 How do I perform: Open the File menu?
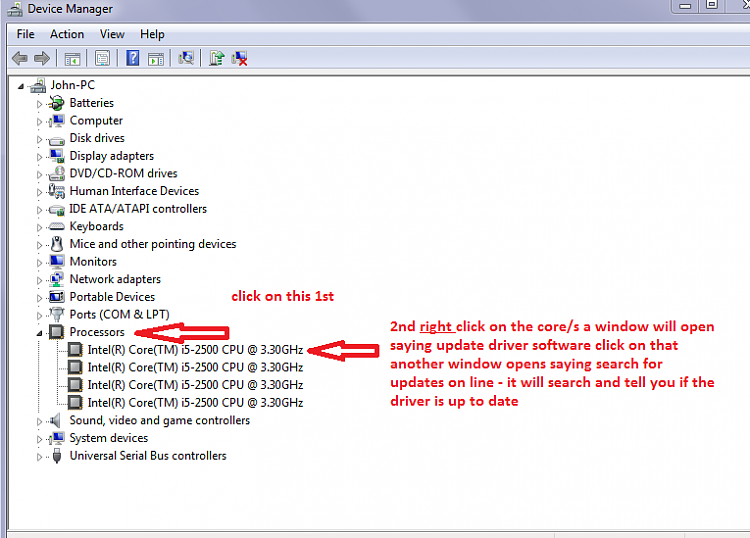25,34
